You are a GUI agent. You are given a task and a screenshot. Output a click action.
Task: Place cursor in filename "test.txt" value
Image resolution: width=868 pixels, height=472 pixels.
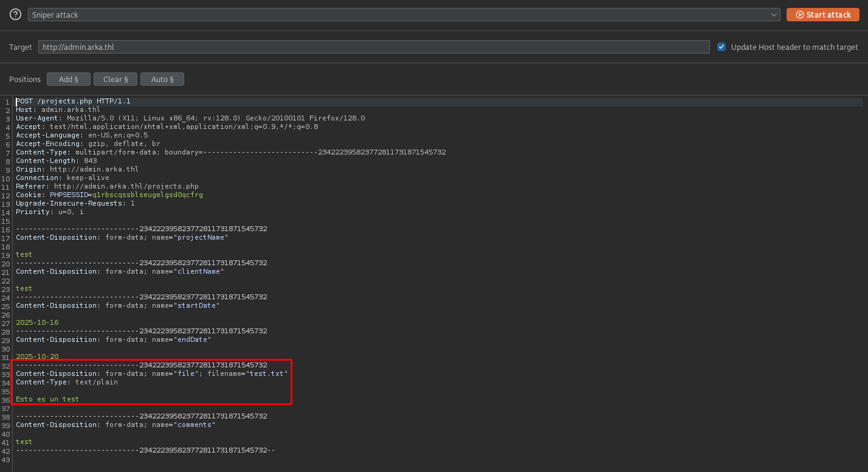(267, 373)
